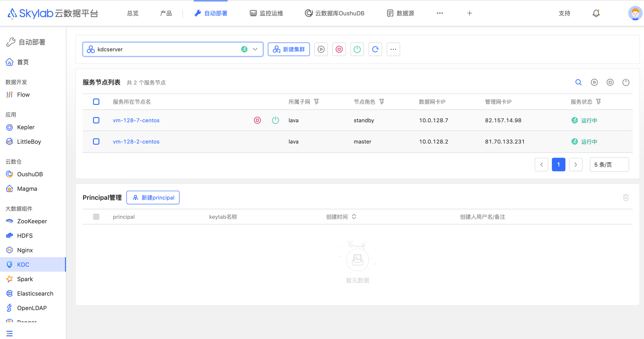Open the 5 条/页 page size dropdown
The height and width of the screenshot is (339, 644).
609,164
